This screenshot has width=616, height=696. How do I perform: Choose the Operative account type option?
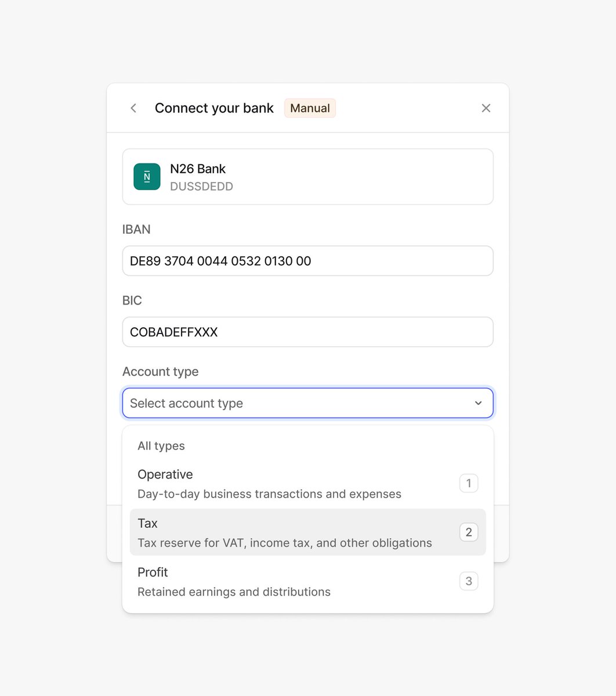pos(308,483)
